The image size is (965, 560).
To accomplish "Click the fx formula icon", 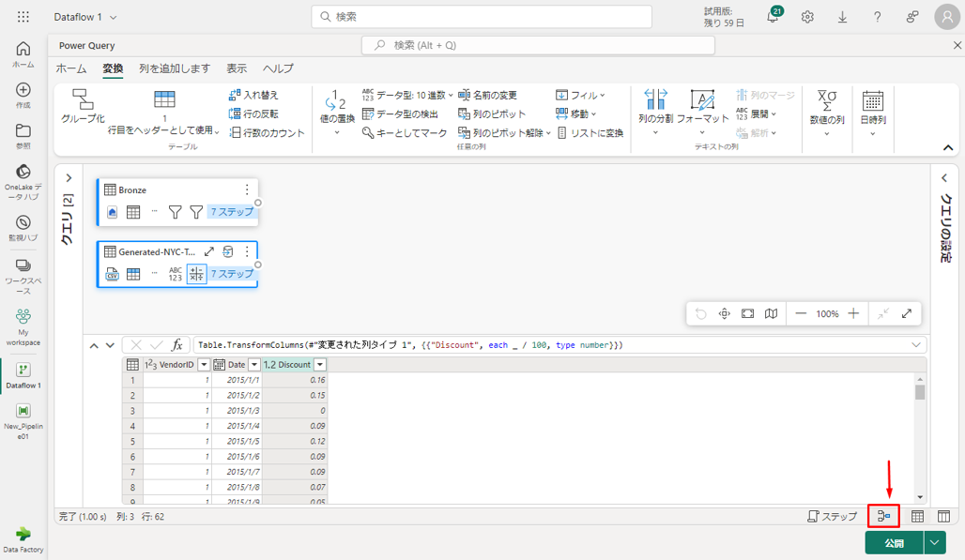I will [176, 345].
